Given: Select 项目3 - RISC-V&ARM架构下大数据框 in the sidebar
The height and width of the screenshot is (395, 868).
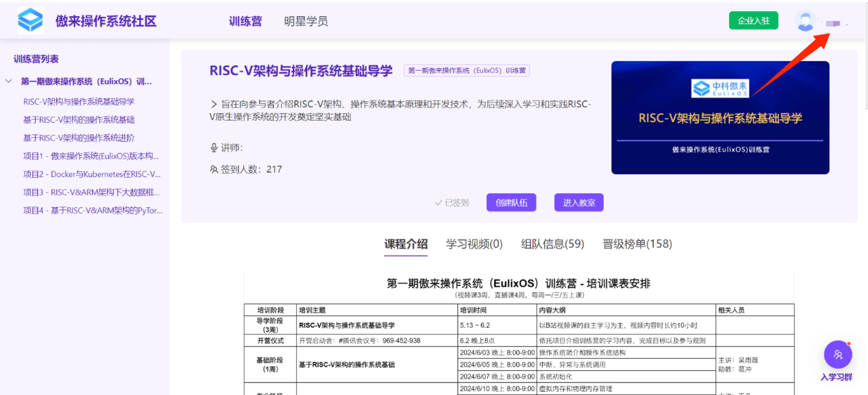Looking at the screenshot, I should (91, 192).
